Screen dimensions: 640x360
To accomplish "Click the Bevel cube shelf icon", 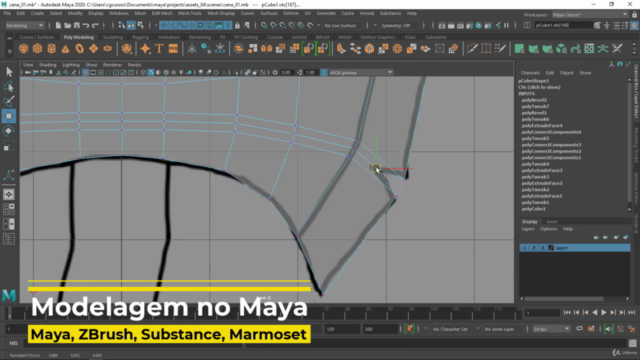I will [x=369, y=49].
